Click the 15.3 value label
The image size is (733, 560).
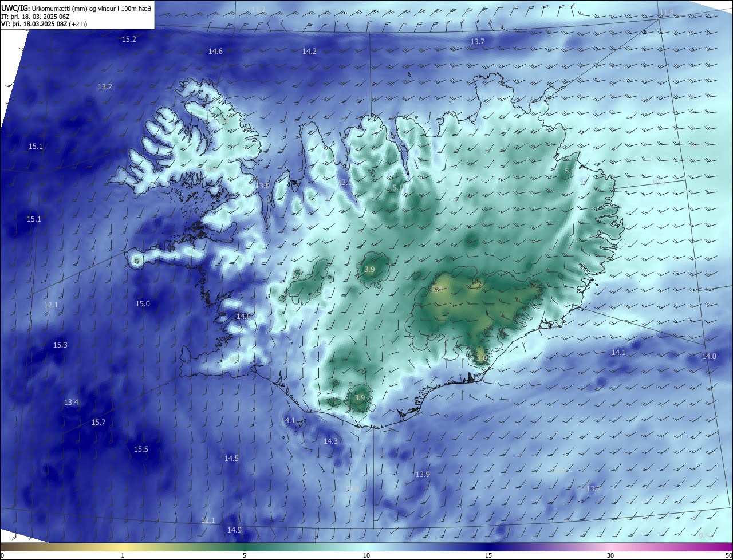coord(60,345)
